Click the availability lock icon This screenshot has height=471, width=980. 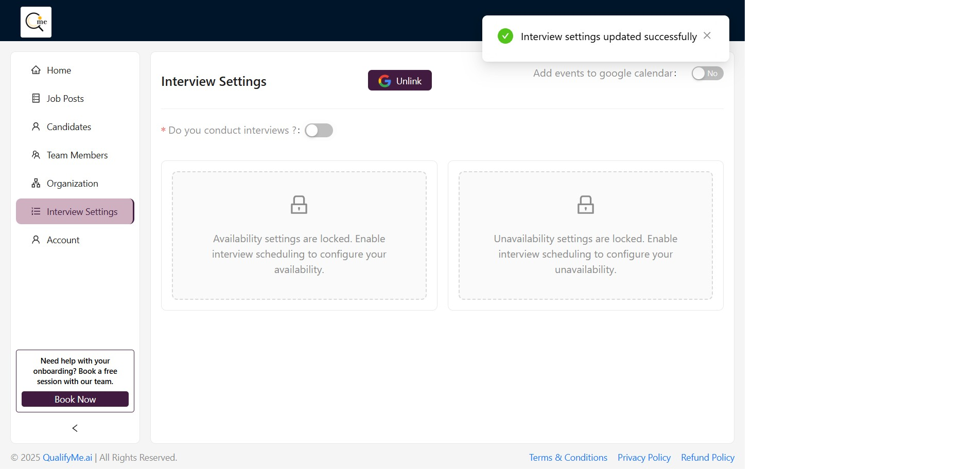[299, 205]
